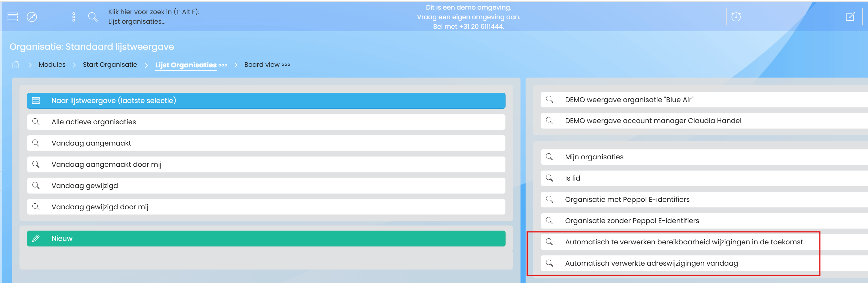Click magnifier icon beside Mijn organisaties
This screenshot has height=283, width=868.
pyautogui.click(x=549, y=157)
